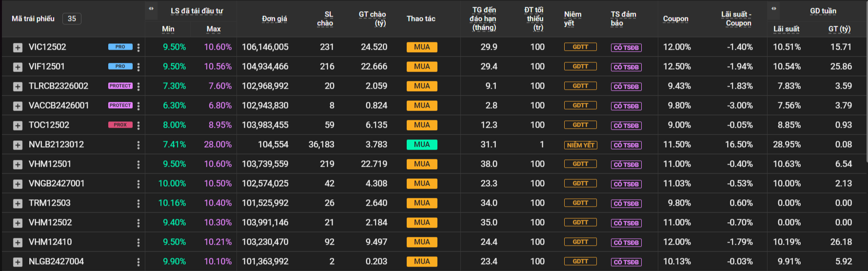Click the Mã trái phiếu column header
The image size is (868, 271).
click(x=33, y=19)
